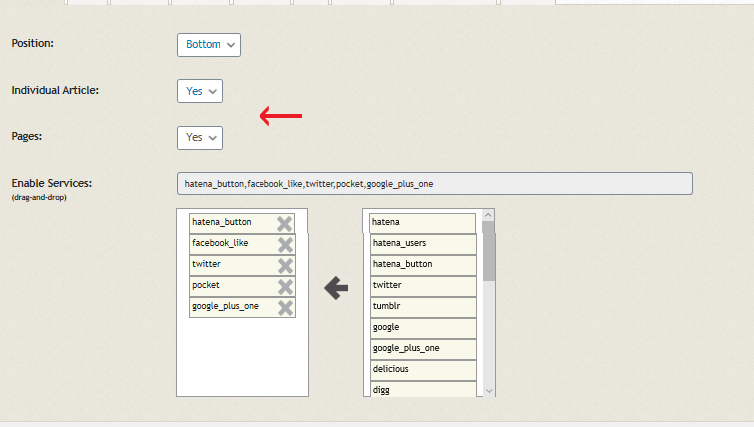Image resolution: width=754 pixels, height=427 pixels.
Task: Click the dark left arrow icon
Action: pyautogui.click(x=336, y=288)
